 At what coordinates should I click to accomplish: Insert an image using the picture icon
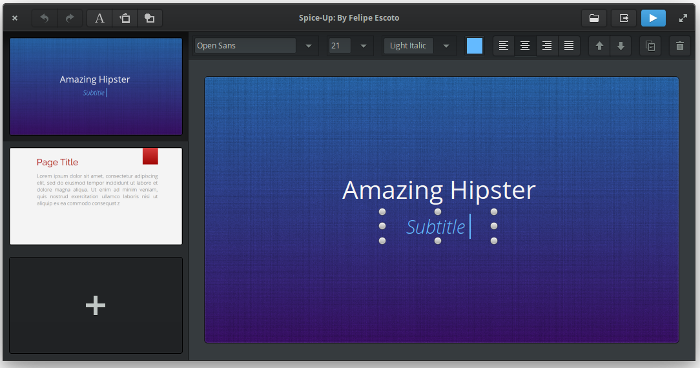(125, 18)
